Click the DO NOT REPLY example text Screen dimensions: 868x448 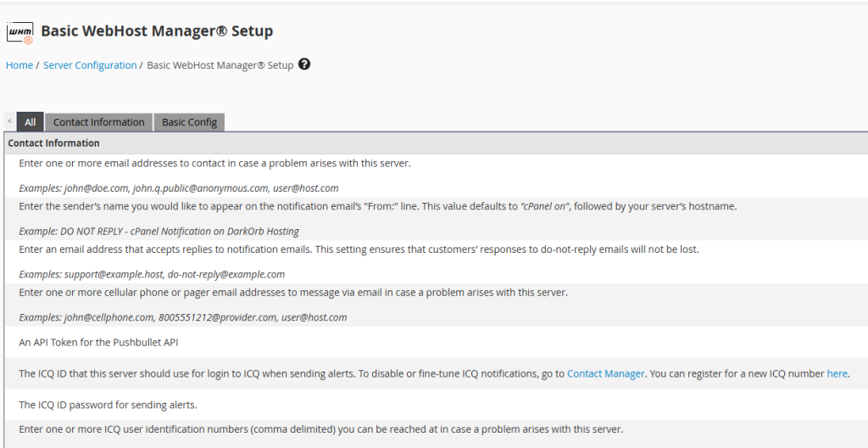coord(159,232)
